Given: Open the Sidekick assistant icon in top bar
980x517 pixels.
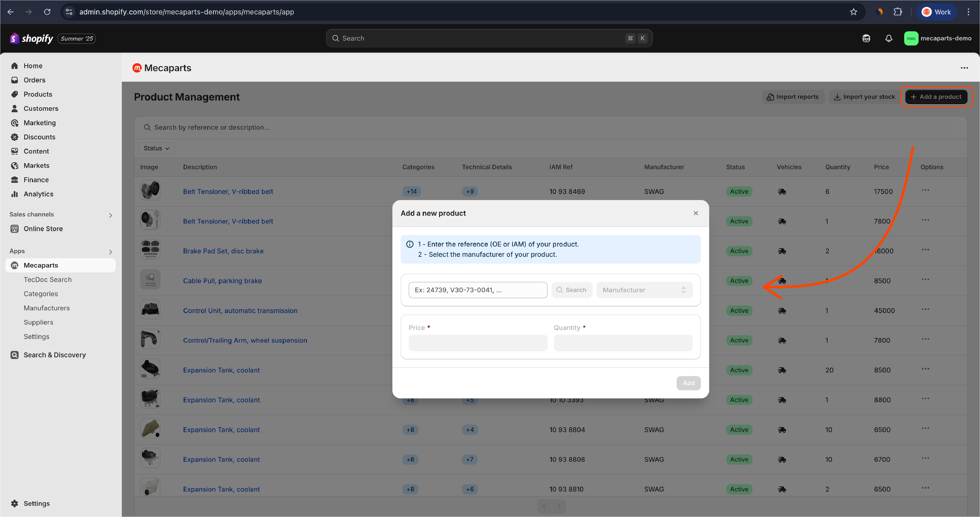Looking at the screenshot, I should coord(866,38).
